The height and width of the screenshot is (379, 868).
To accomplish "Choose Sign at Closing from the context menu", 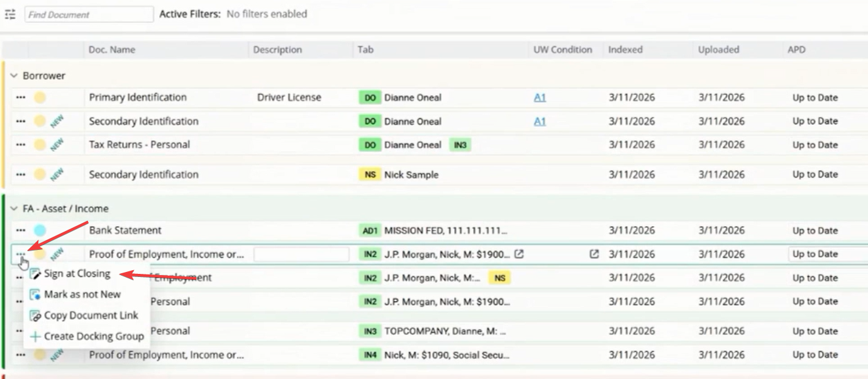I will point(77,274).
